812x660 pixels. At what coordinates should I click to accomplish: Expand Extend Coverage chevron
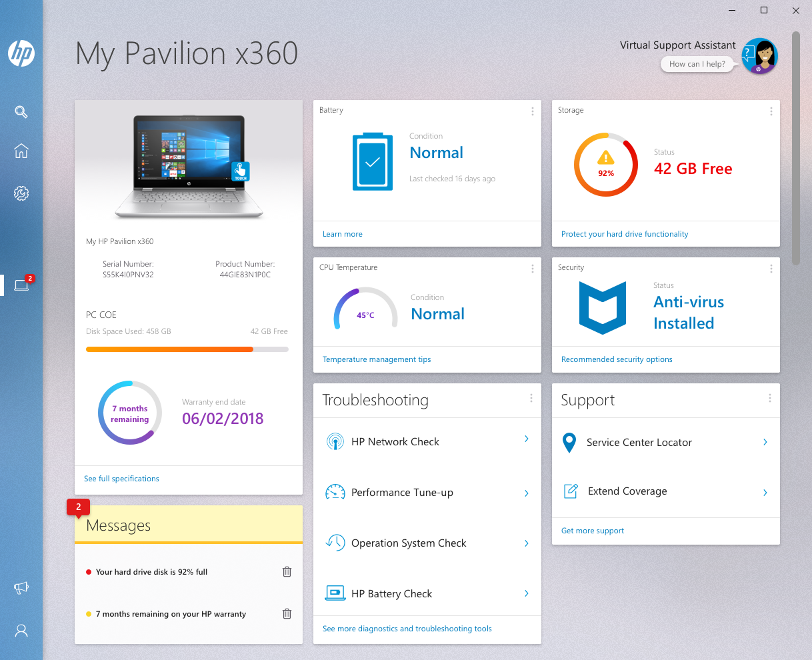coord(765,493)
